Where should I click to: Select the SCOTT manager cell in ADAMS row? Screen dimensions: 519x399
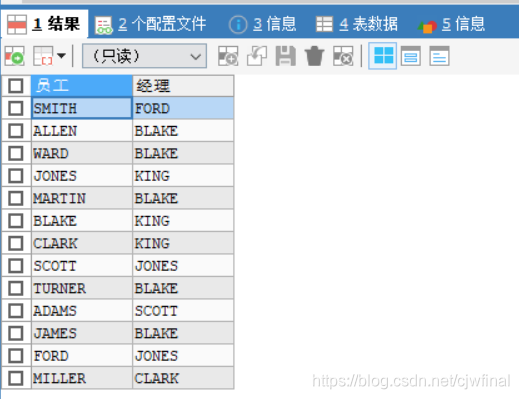(x=183, y=311)
